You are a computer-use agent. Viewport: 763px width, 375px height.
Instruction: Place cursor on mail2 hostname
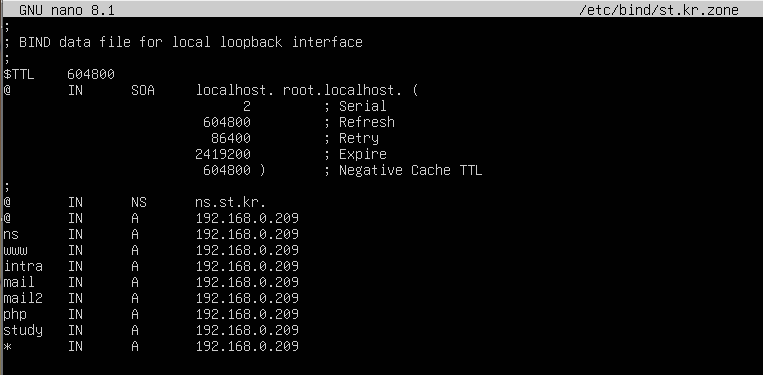point(23,298)
